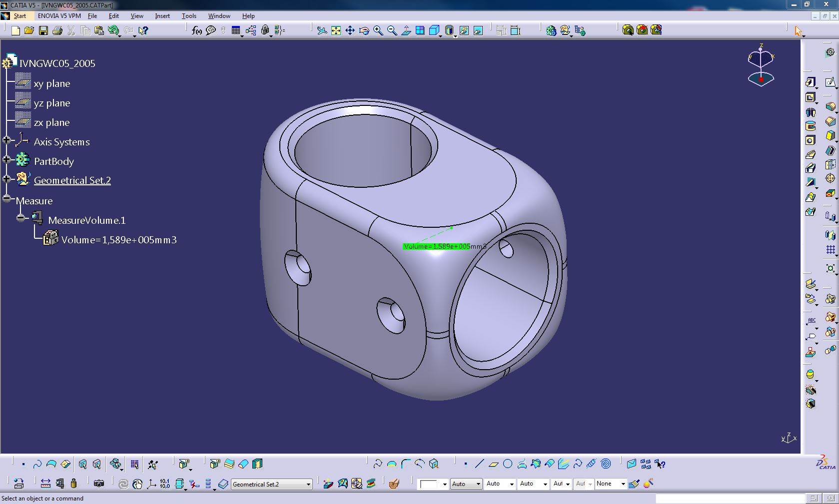This screenshot has height=504, width=839.
Task: Select the IVNGWC05_2005 root node
Action: 57,63
